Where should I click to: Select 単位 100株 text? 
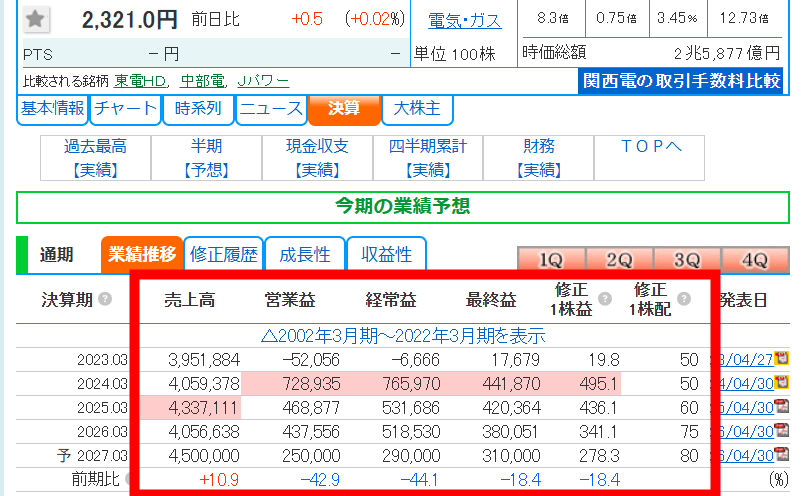[x=455, y=53]
